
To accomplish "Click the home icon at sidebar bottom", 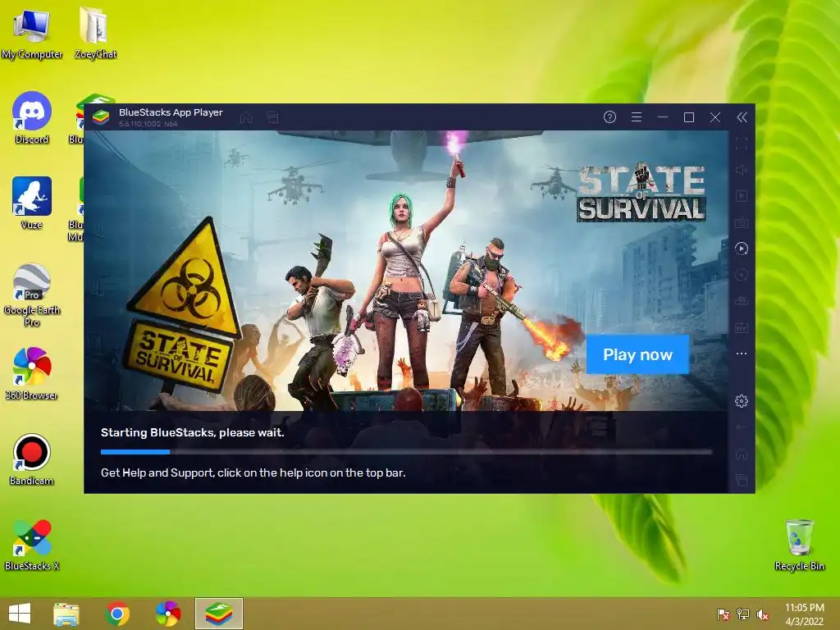I will (x=742, y=454).
